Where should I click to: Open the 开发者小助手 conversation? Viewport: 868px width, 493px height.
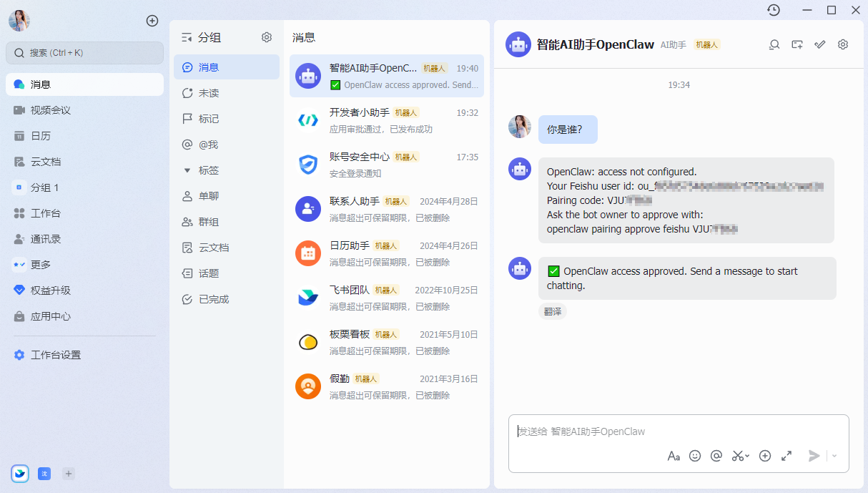tap(387, 120)
